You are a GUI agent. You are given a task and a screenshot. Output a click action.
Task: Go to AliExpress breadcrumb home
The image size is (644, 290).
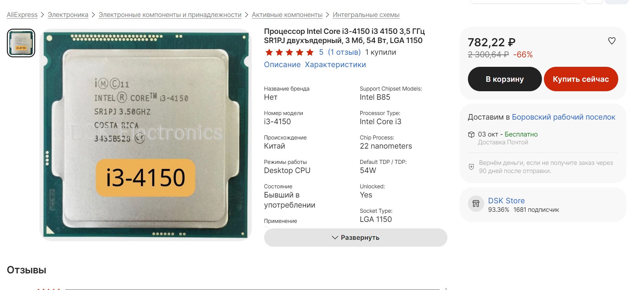click(x=22, y=15)
